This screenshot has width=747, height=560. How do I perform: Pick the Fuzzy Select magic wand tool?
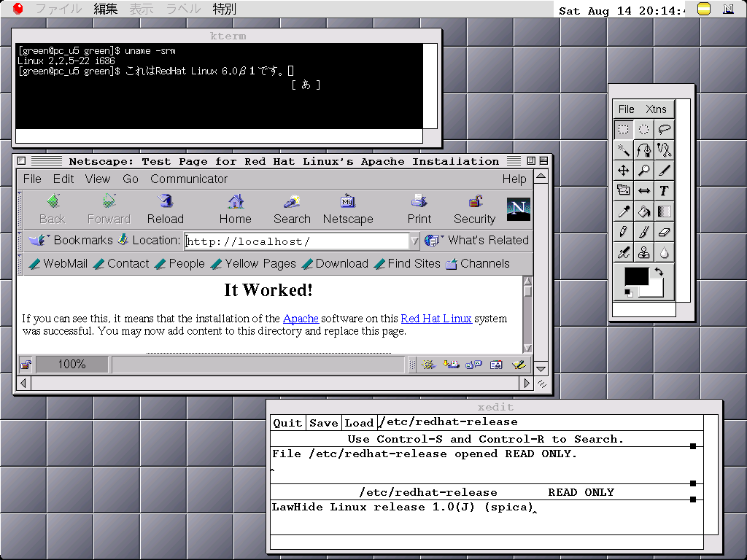pos(623,150)
